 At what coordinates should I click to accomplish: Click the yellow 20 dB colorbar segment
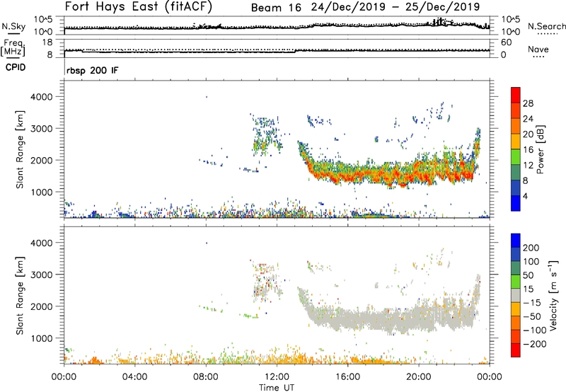516,141
